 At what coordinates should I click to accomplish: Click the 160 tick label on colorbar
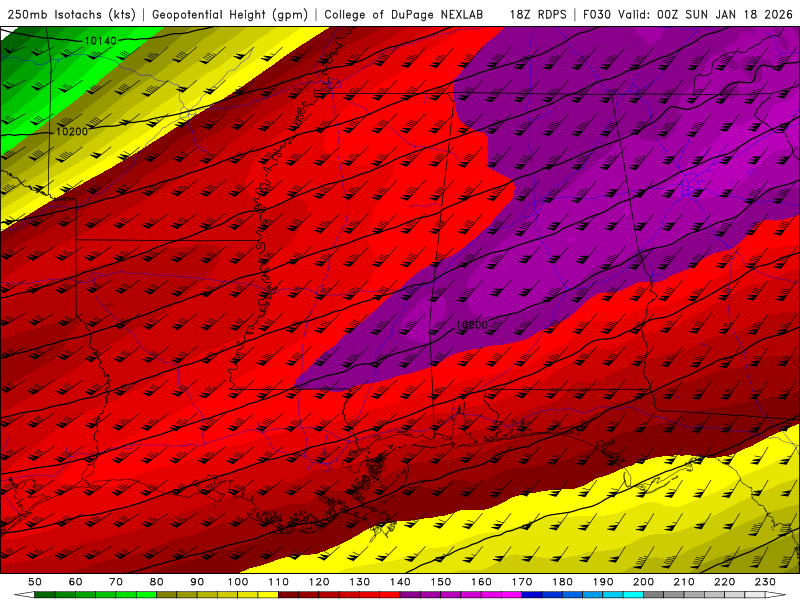coord(481,582)
